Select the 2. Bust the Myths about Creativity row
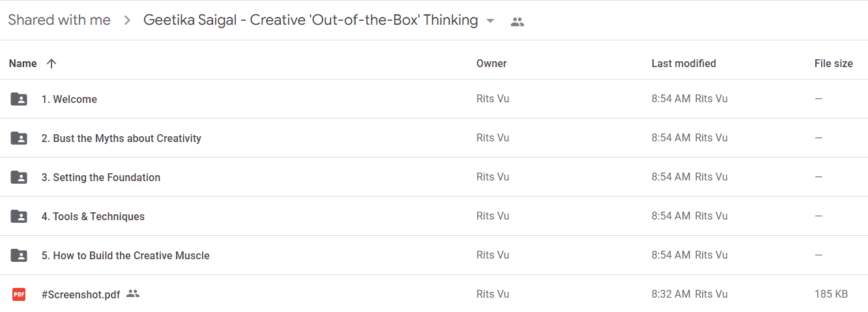The width and height of the screenshot is (868, 312). coord(434,138)
